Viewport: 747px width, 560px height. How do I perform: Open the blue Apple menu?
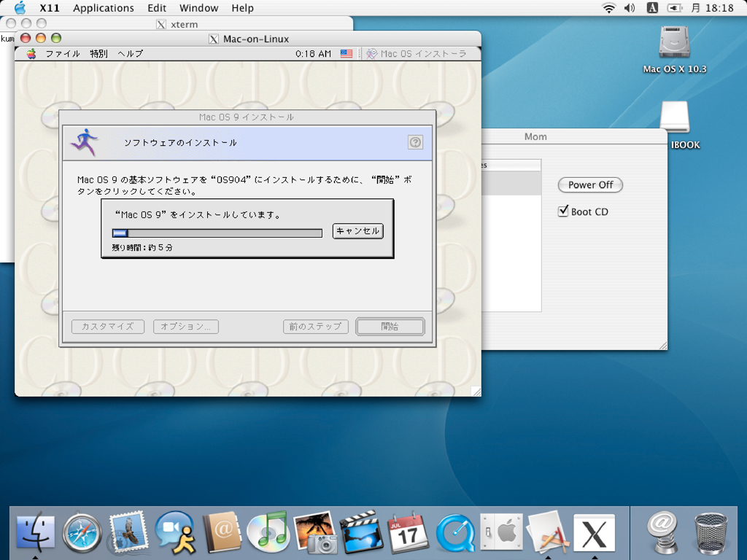pyautogui.click(x=20, y=7)
